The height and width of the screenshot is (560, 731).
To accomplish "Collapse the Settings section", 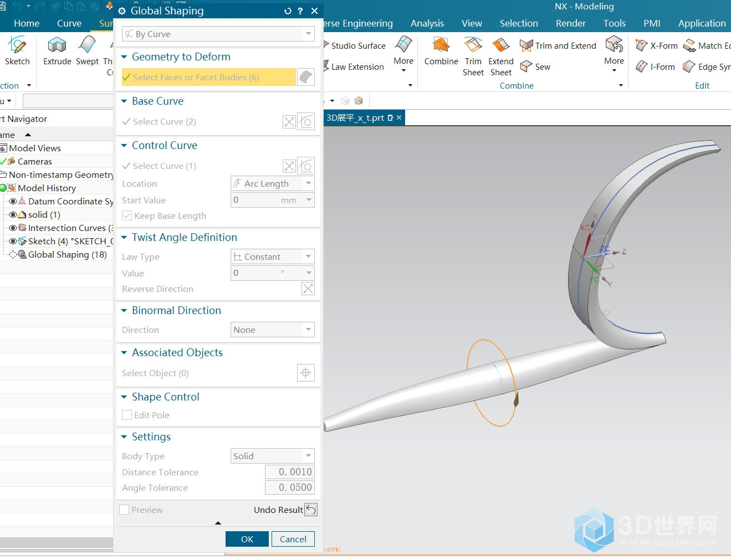I will (x=124, y=437).
